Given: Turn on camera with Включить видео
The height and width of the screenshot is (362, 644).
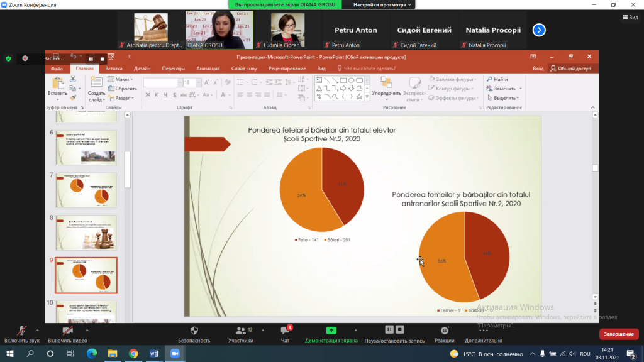Looking at the screenshot, I should click(67, 334).
